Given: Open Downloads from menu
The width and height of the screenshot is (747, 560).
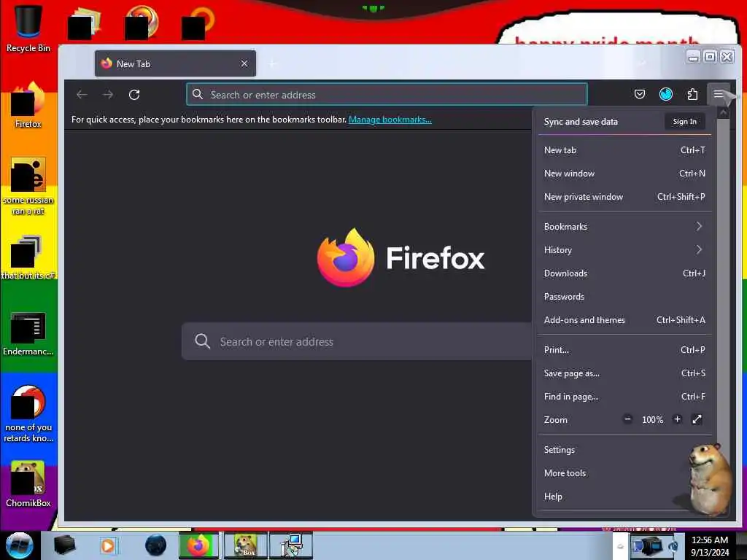Looking at the screenshot, I should click(x=624, y=273).
